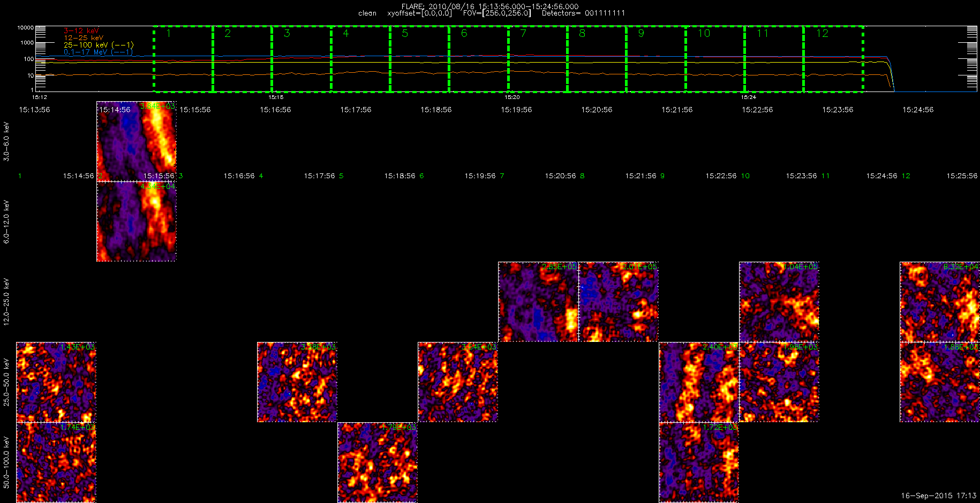This screenshot has width=980, height=503.
Task: Click the red '3-12 keV' legend entry
Action: coord(81,31)
